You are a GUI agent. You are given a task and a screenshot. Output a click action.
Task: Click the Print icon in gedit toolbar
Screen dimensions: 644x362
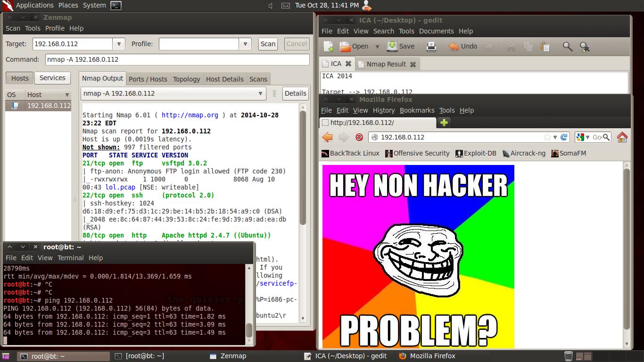tap(431, 47)
